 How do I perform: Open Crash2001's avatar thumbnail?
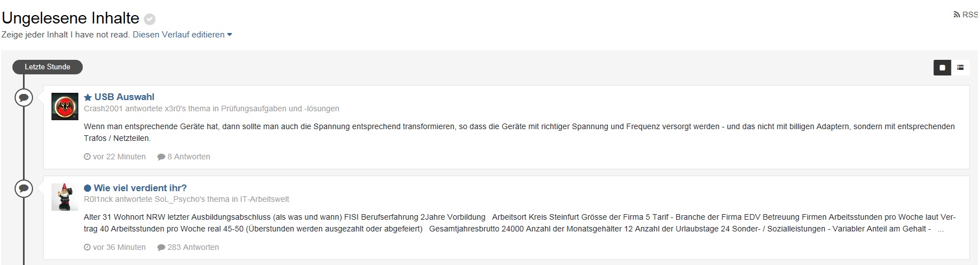click(65, 106)
